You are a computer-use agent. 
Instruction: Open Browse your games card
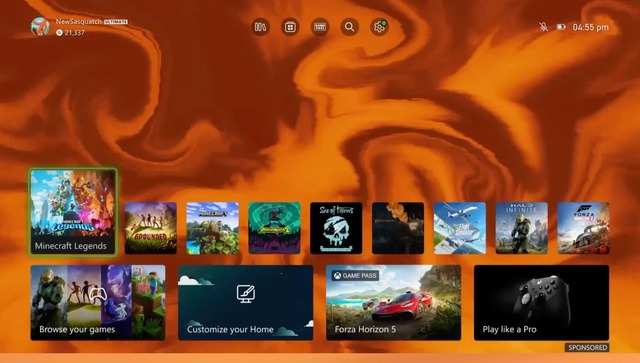pos(98,303)
